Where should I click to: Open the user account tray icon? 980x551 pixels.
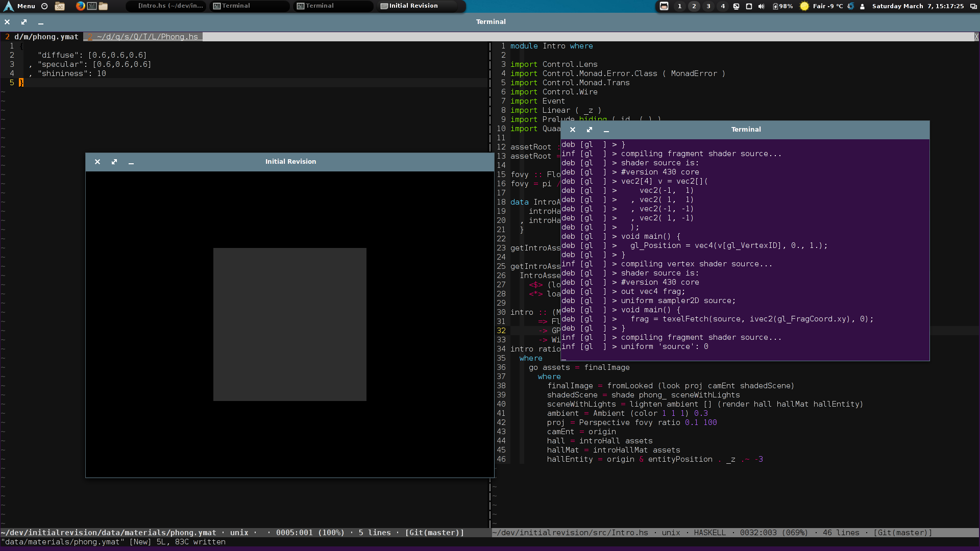[x=862, y=6]
